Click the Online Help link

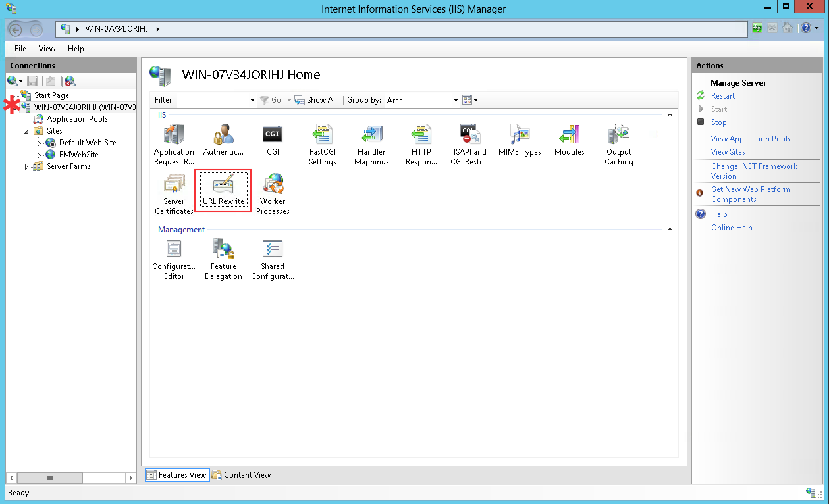coord(732,228)
